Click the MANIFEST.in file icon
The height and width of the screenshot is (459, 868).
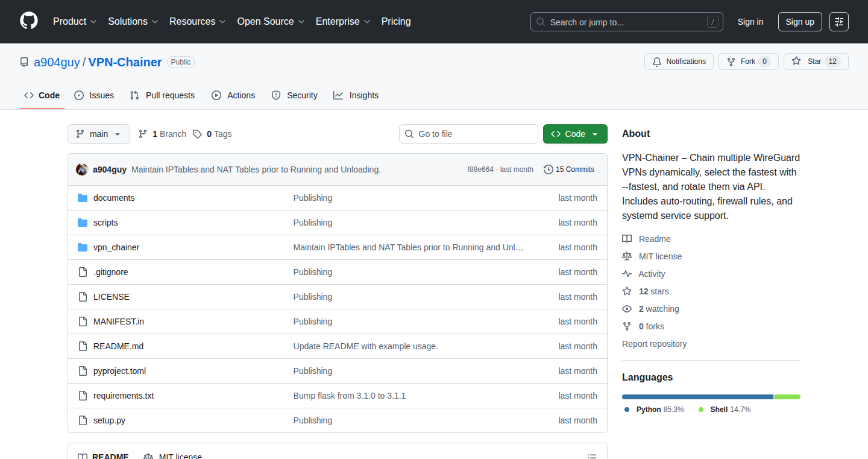pos(83,321)
